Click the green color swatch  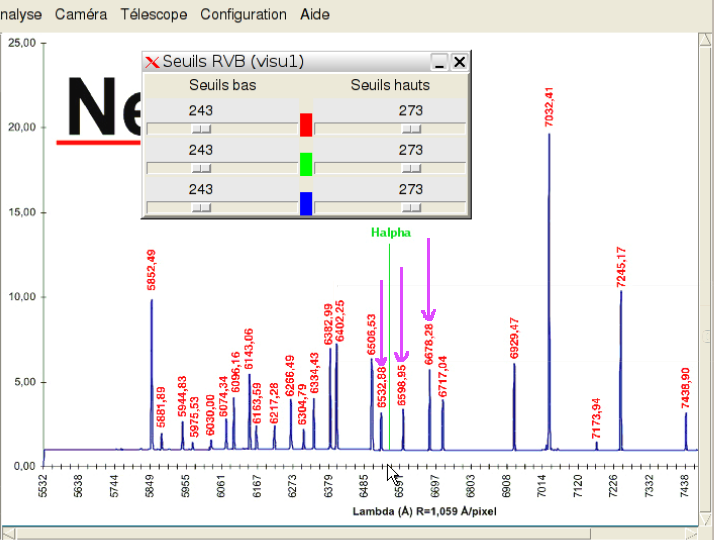pyautogui.click(x=306, y=164)
